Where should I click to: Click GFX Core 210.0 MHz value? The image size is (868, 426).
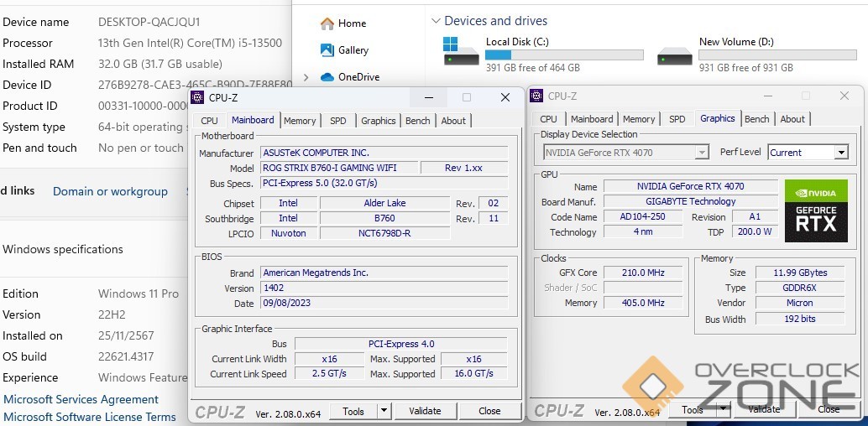[643, 273]
